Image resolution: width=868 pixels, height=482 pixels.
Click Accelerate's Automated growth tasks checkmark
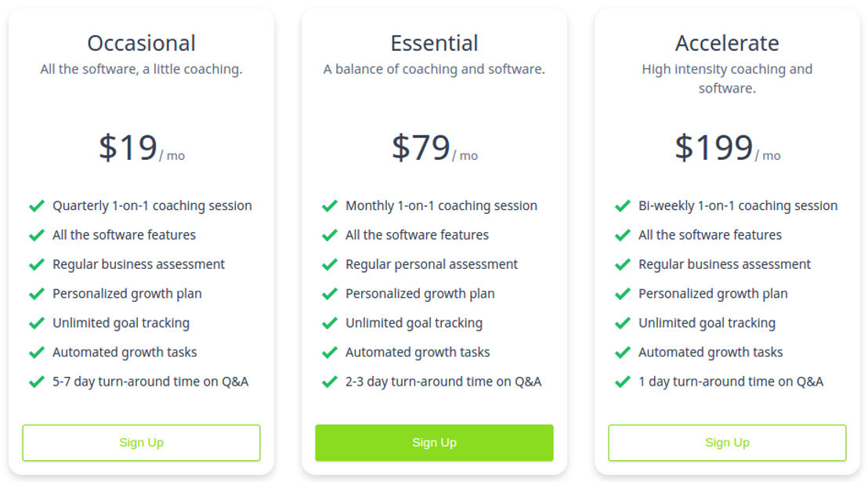pyautogui.click(x=622, y=353)
